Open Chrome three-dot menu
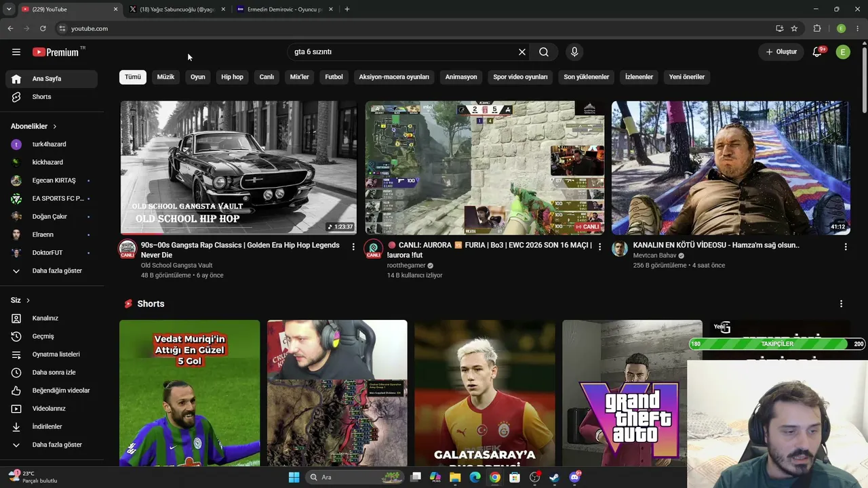 (858, 28)
